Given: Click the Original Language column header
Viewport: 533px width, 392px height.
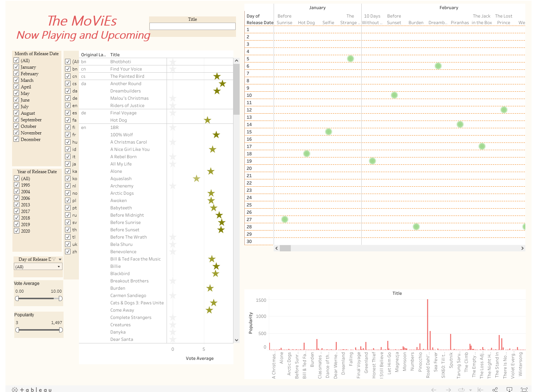Looking at the screenshot, I should tap(93, 55).
